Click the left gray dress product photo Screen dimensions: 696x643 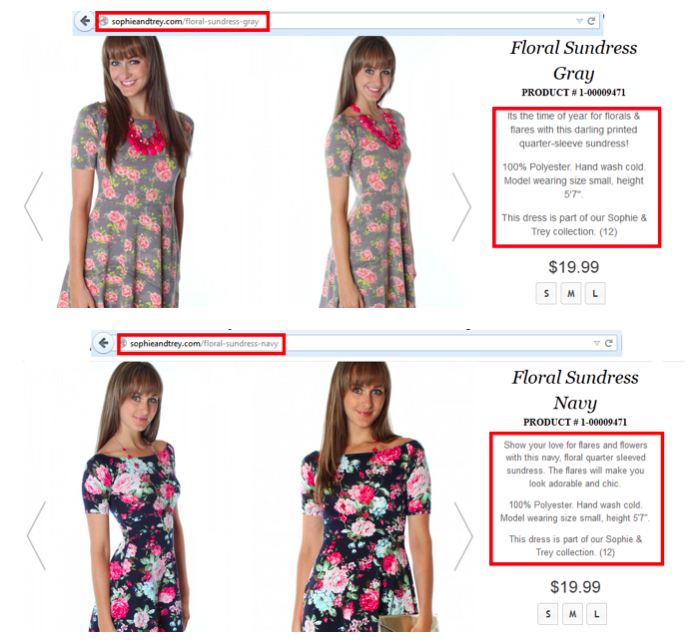126,172
